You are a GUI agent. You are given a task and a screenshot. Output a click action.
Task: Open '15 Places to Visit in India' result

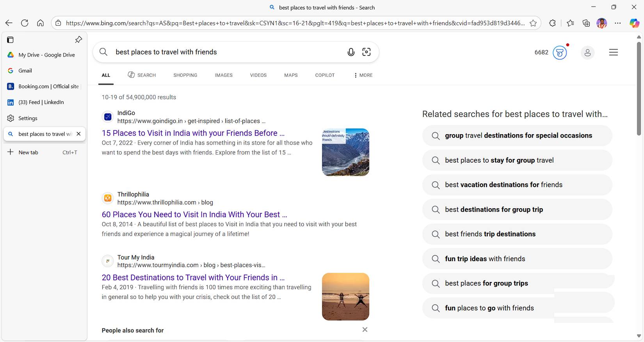[x=193, y=133]
